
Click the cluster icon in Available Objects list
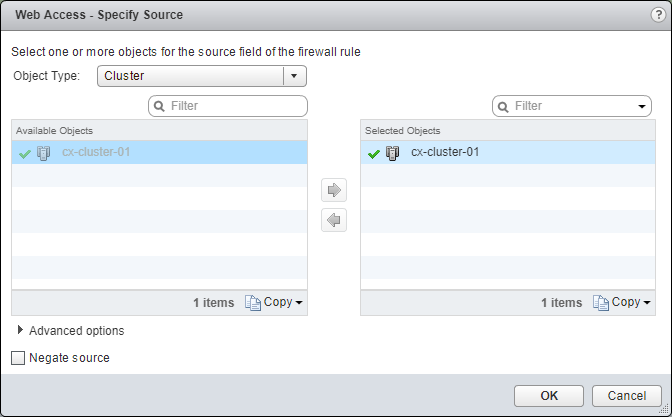click(43, 153)
